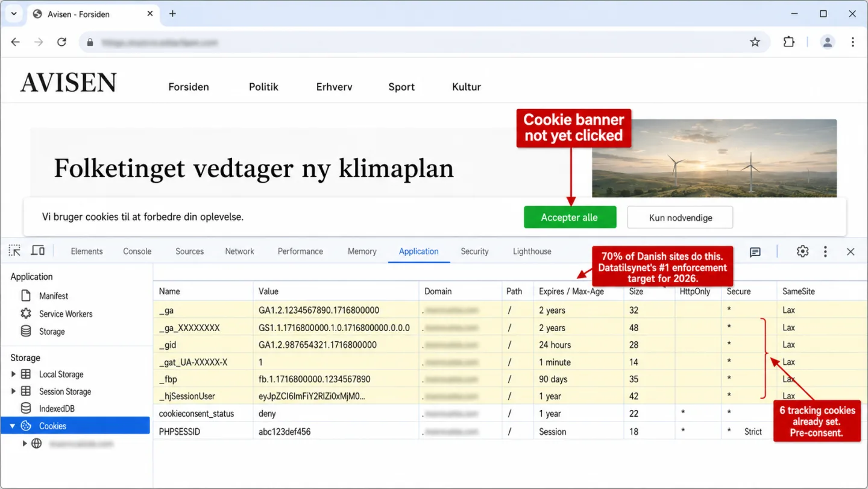The height and width of the screenshot is (489, 868).
Task: Sort cookies by the Name column
Action: tap(203, 291)
